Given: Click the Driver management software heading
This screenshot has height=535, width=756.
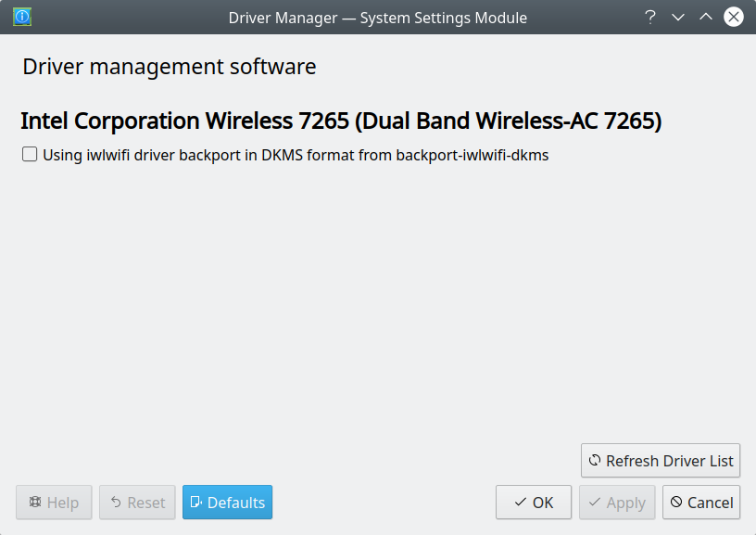Looking at the screenshot, I should tap(169, 66).
